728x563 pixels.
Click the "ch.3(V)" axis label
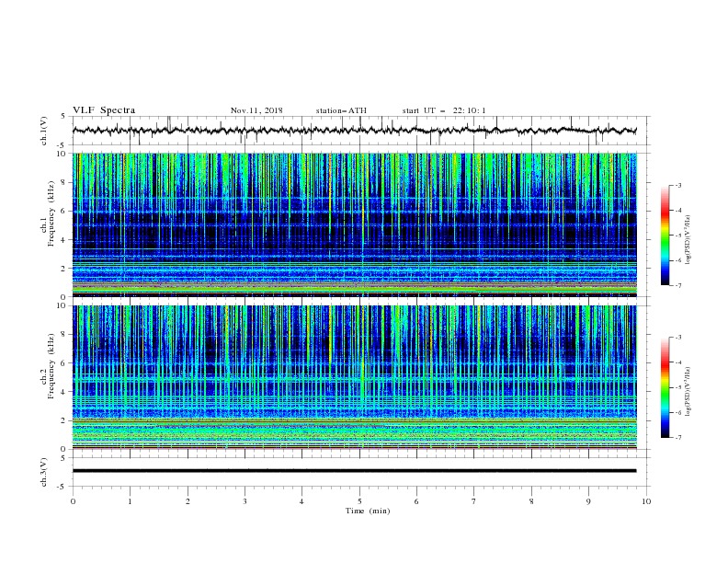(44, 472)
